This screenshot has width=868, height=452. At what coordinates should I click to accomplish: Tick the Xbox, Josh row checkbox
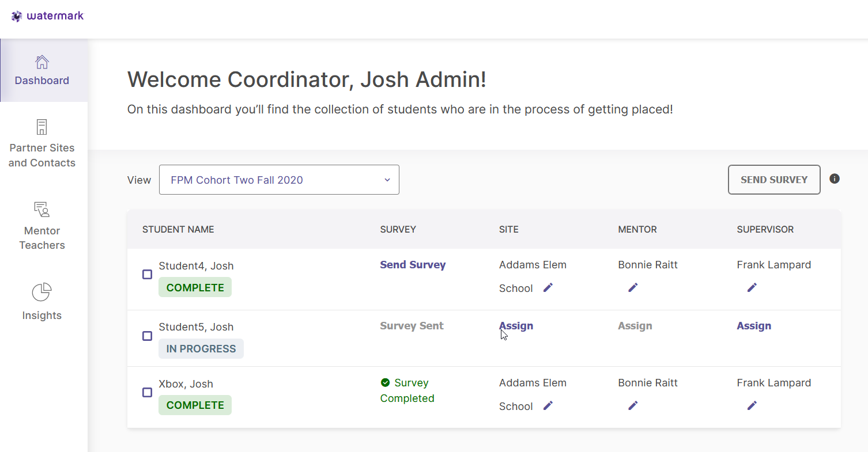pyautogui.click(x=147, y=393)
